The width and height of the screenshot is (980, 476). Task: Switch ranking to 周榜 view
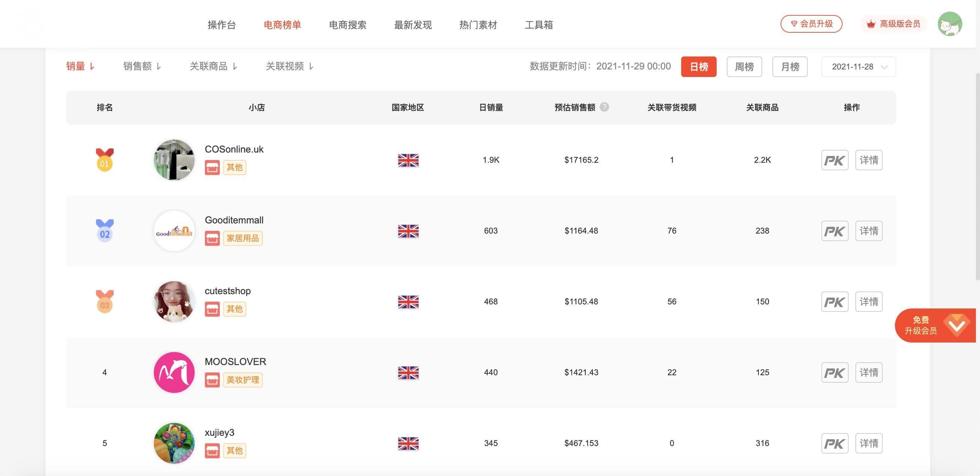(744, 66)
